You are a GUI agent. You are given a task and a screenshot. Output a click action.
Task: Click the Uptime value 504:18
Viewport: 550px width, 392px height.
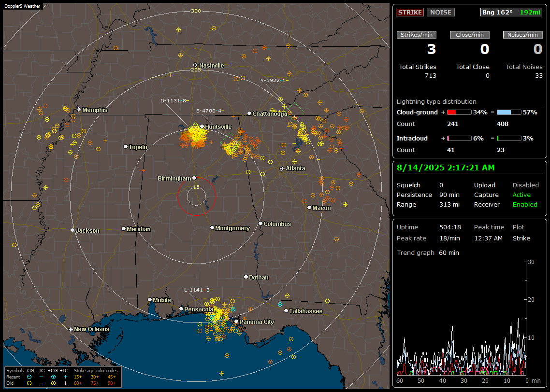[450, 227]
